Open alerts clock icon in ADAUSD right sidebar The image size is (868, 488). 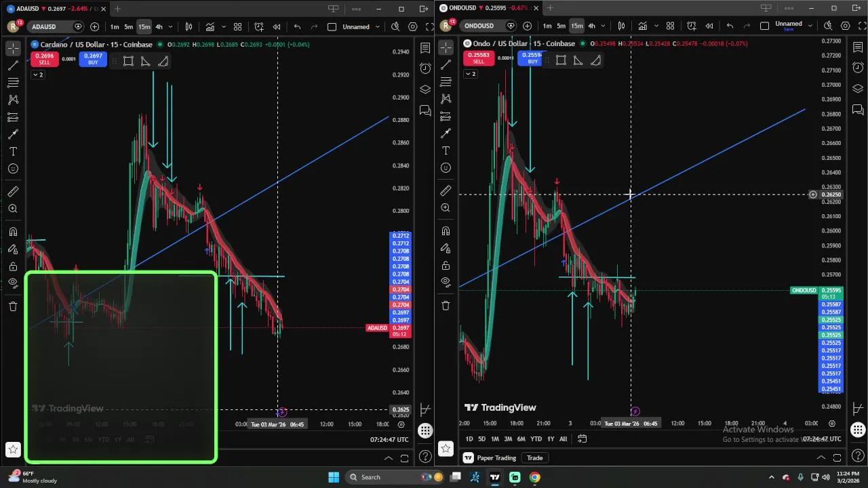(425, 68)
